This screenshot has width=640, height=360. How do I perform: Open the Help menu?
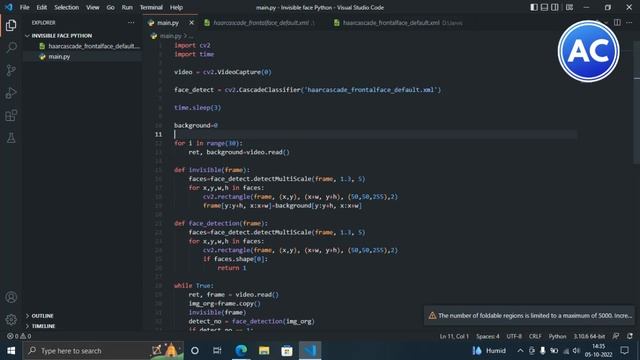click(176, 7)
